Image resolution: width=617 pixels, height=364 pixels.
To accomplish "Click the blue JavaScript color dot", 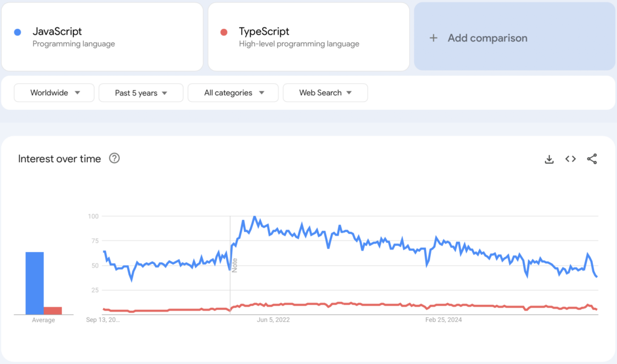I will pos(17,32).
